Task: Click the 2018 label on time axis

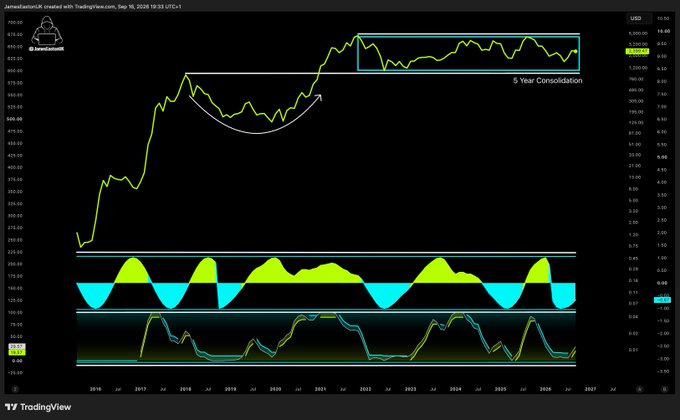Action: [186, 389]
